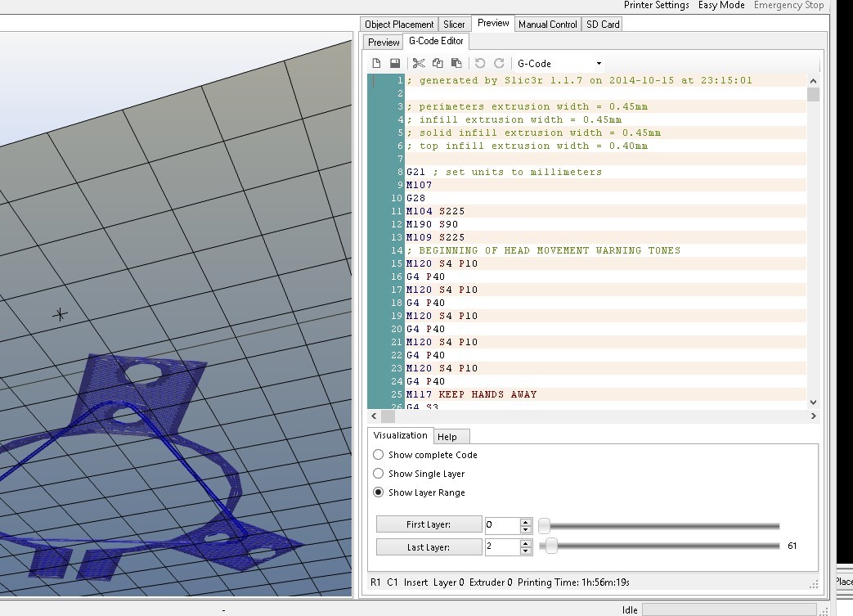Viewport: 853px width, 616px height.
Task: Click the Undo arrow icon
Action: coord(480,63)
